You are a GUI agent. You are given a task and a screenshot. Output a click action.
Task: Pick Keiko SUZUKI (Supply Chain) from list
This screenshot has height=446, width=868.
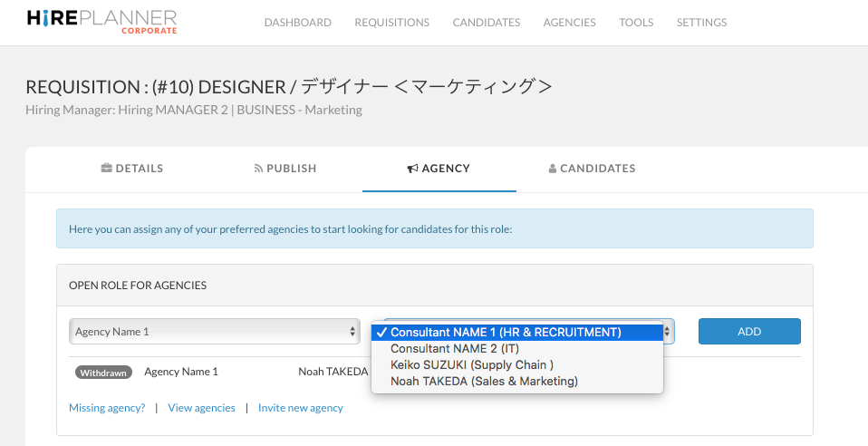pos(471,365)
